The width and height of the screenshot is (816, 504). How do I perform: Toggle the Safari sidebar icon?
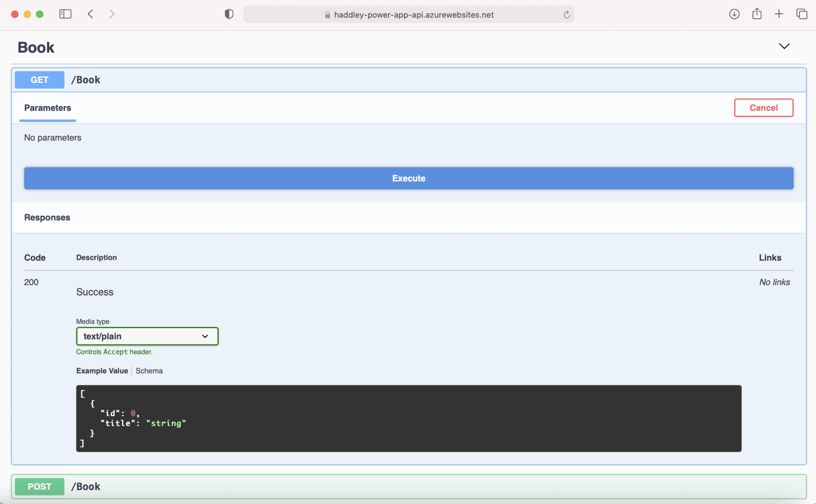pyautogui.click(x=65, y=14)
